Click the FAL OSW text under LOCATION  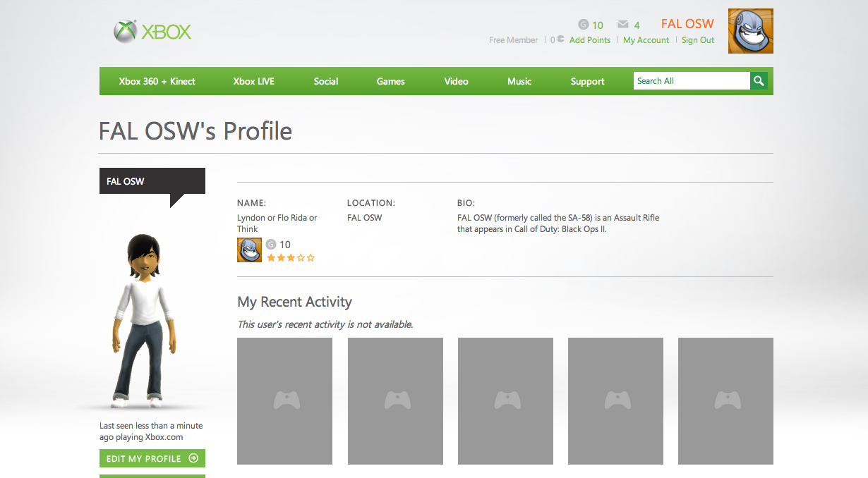click(x=364, y=218)
